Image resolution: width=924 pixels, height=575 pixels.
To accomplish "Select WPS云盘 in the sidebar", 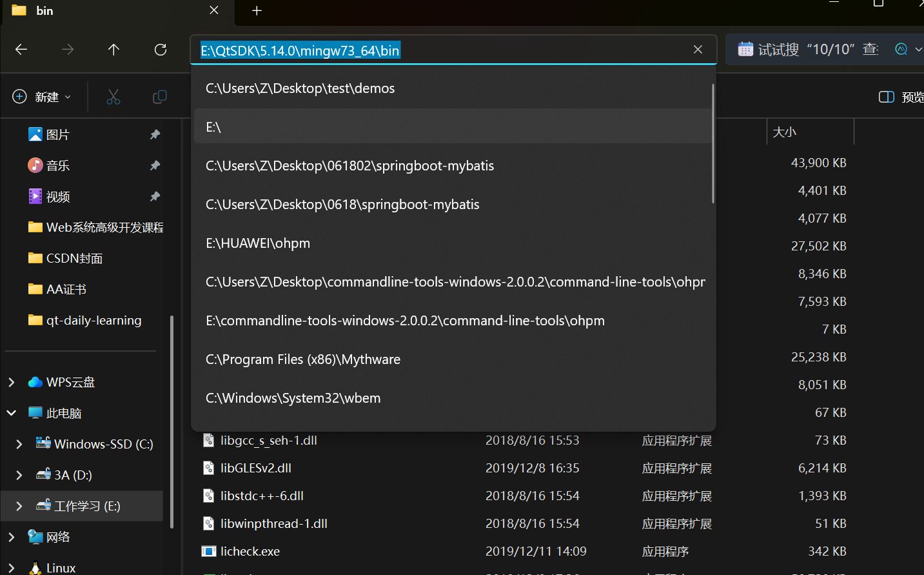I will coord(61,382).
